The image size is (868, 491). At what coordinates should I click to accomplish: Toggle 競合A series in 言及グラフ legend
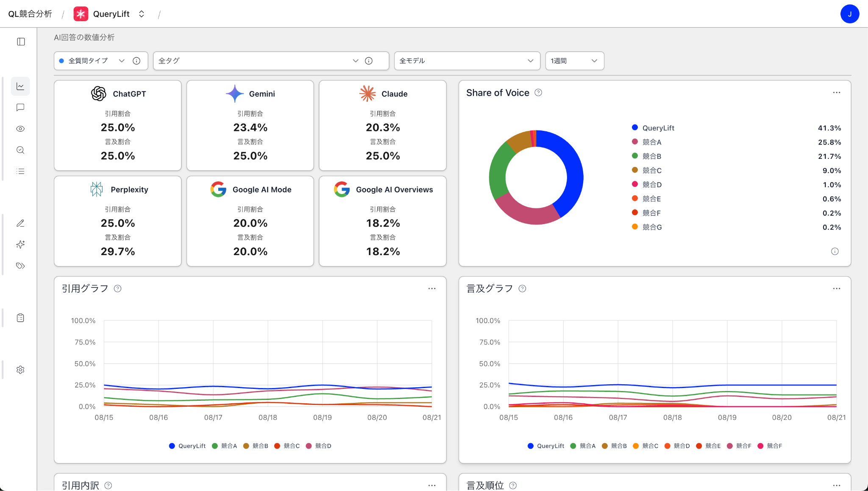(583, 446)
